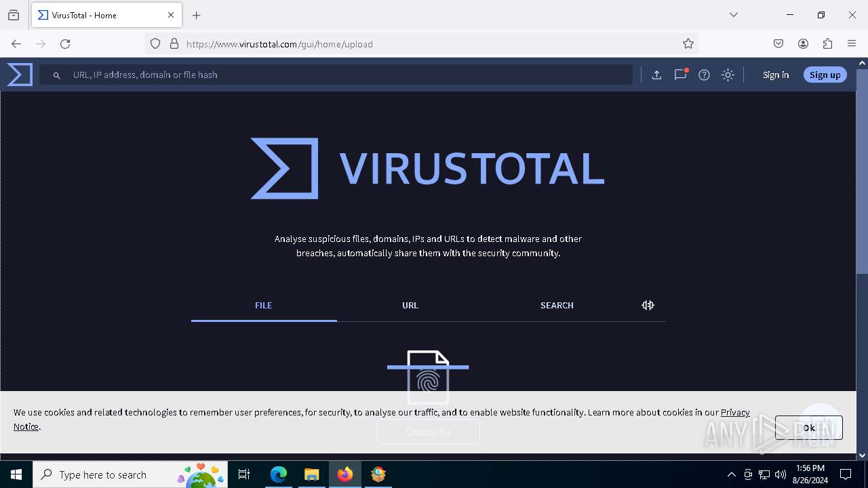The image size is (868, 488).
Task: Launch Microsoft Edge from the taskbar
Action: (x=279, y=474)
